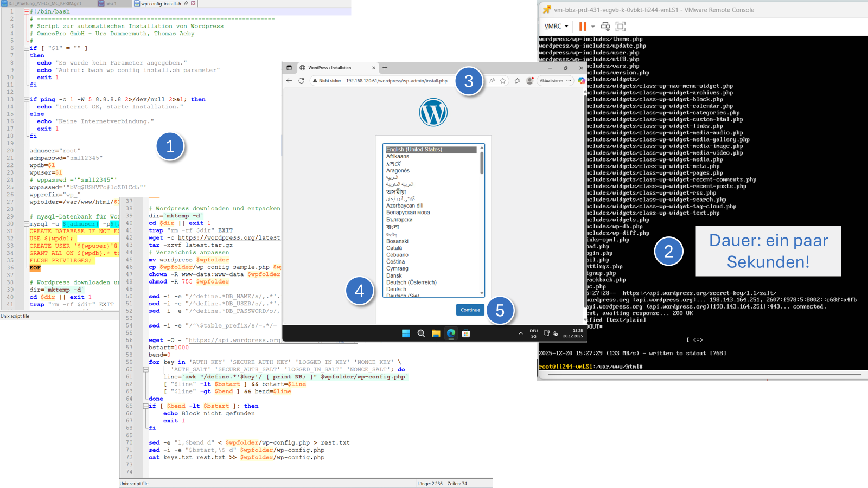Open a new browser tab

coord(385,68)
